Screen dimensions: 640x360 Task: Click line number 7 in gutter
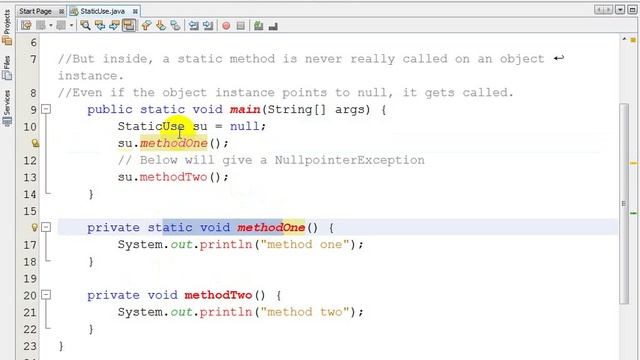[33, 59]
